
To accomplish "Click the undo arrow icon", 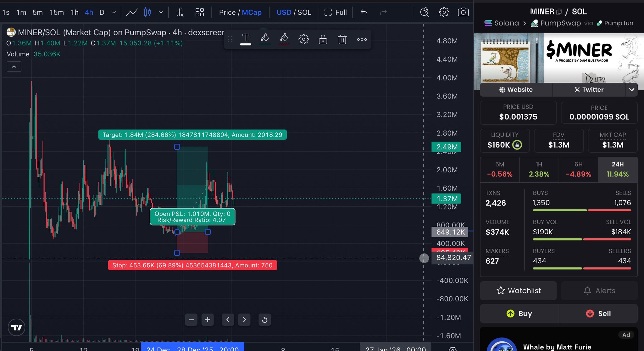I will pyautogui.click(x=364, y=12).
